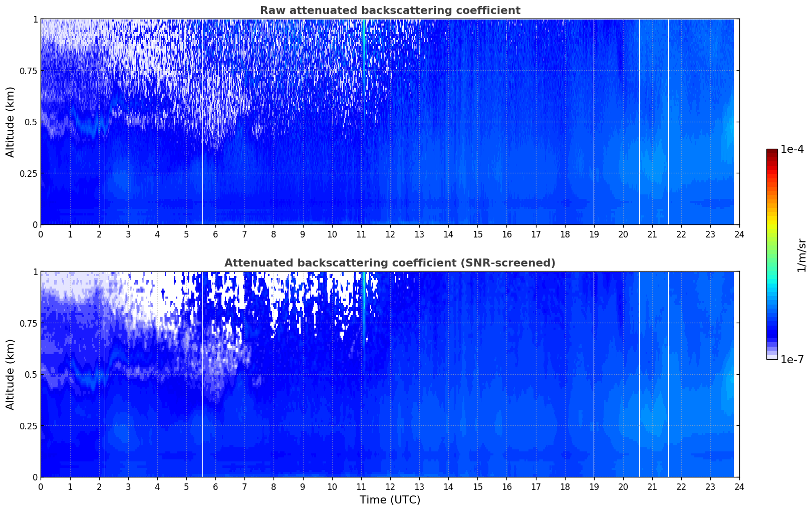812x511 pixels.
Task: Click hour tick '6' under the raw plot
Action: pyautogui.click(x=215, y=234)
